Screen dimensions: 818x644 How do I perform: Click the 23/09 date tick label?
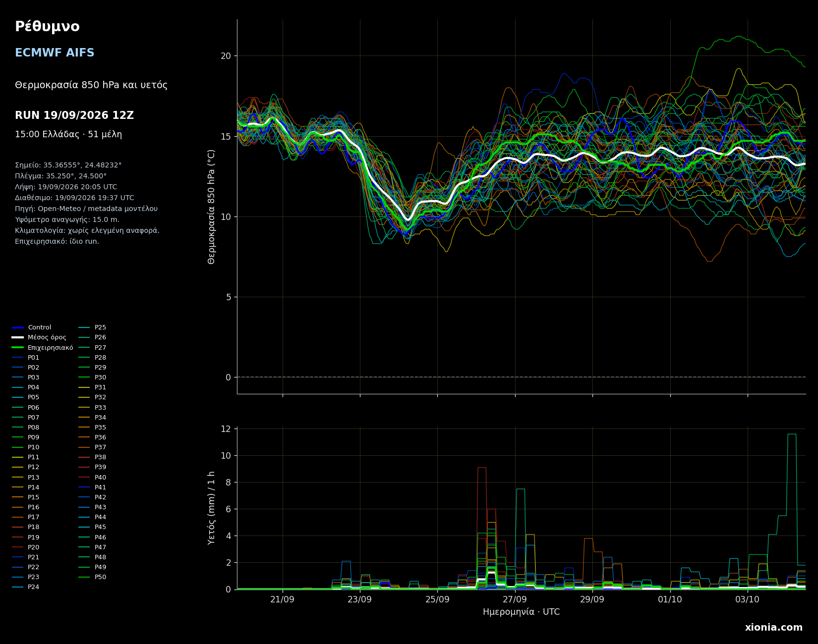click(x=359, y=599)
